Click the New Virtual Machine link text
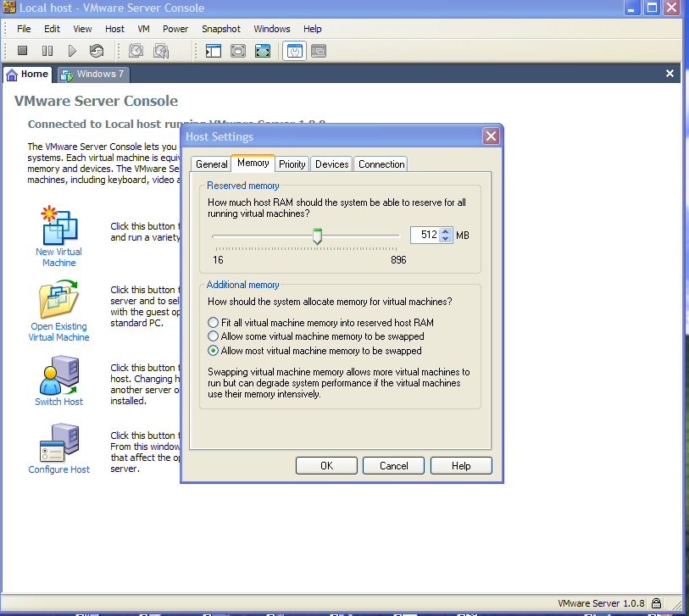This screenshot has height=616, width=689. (x=58, y=257)
